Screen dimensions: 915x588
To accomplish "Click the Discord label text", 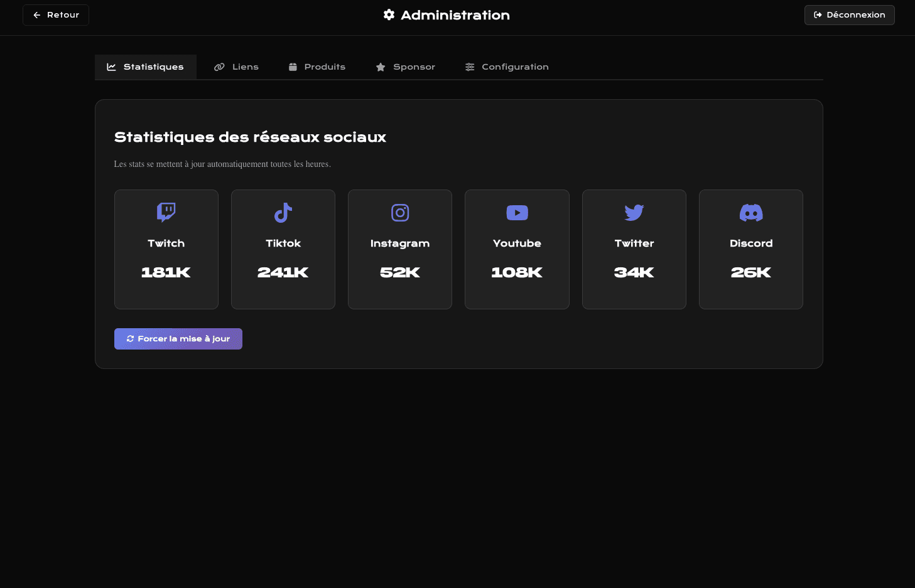I will pos(751,243).
